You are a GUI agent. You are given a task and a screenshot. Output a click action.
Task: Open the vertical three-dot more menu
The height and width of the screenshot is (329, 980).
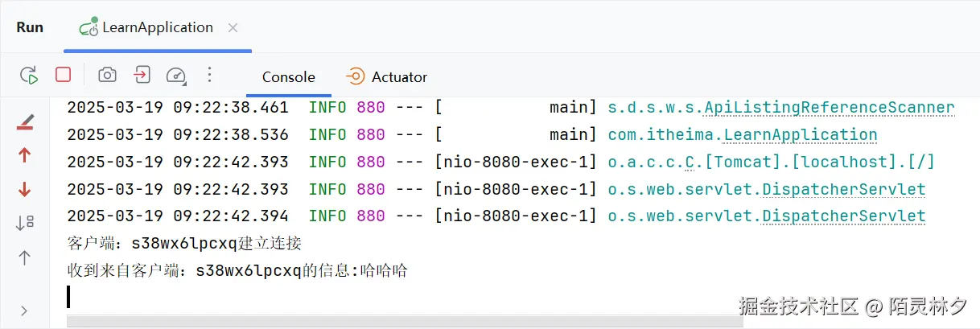click(209, 75)
